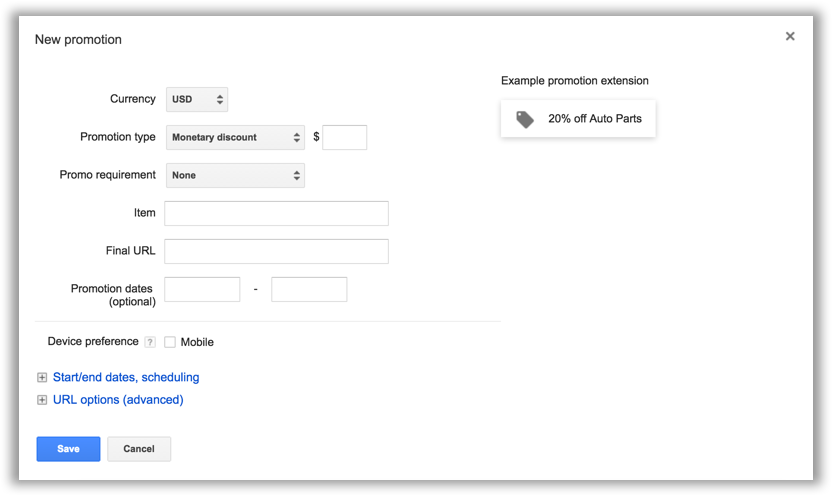The image size is (832, 496).
Task: Open the Promo requirement dropdown
Action: click(x=235, y=176)
